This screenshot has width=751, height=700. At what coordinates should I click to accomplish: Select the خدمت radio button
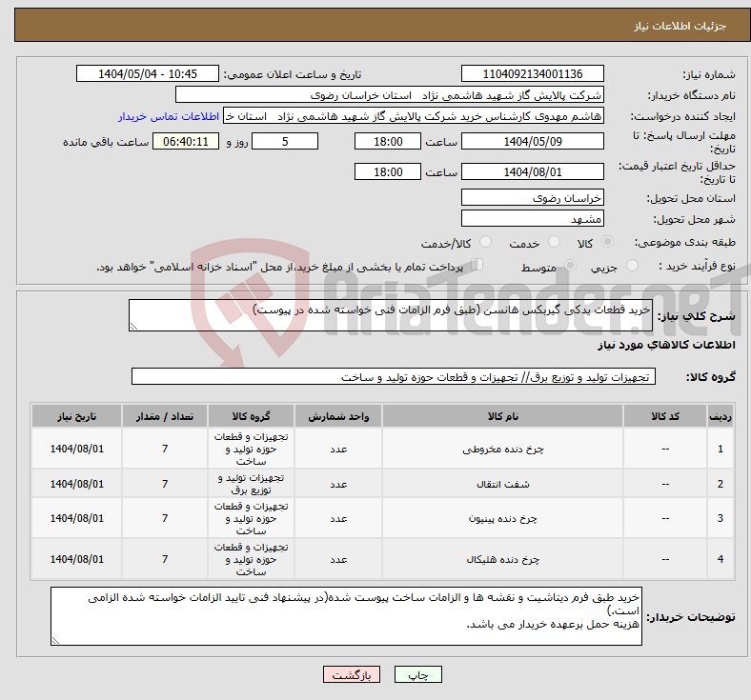(554, 242)
